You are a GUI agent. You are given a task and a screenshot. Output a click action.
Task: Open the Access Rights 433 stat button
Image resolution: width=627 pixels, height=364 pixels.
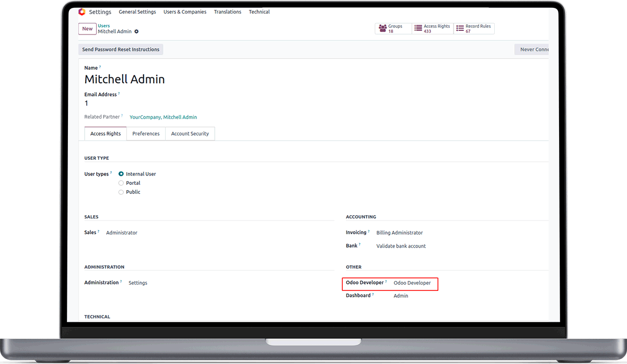(432, 29)
